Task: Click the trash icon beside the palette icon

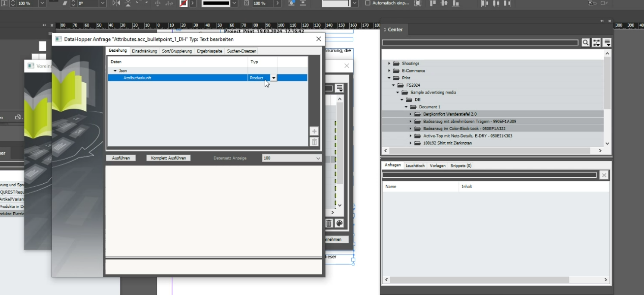Action: pyautogui.click(x=329, y=223)
